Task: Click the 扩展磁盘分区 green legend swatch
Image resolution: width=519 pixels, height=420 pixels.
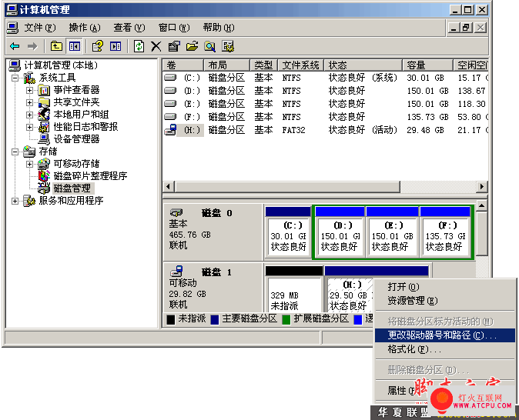Action: click(286, 319)
